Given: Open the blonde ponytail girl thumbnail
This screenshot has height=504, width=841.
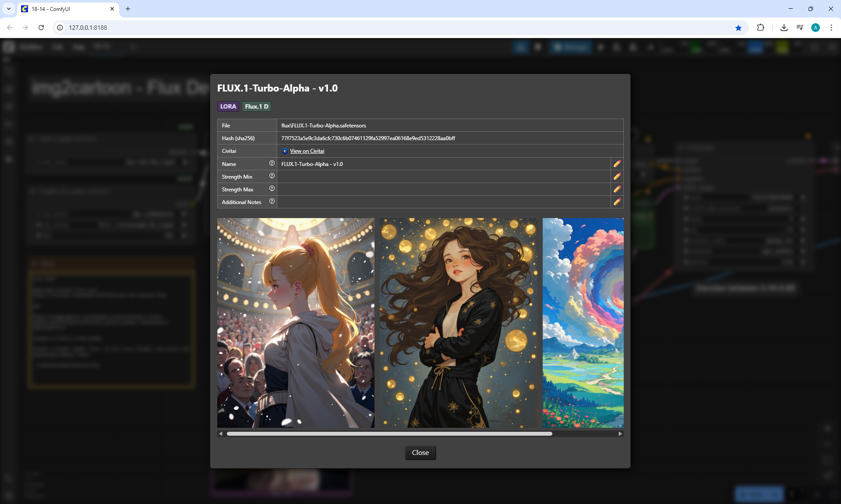Looking at the screenshot, I should (296, 323).
